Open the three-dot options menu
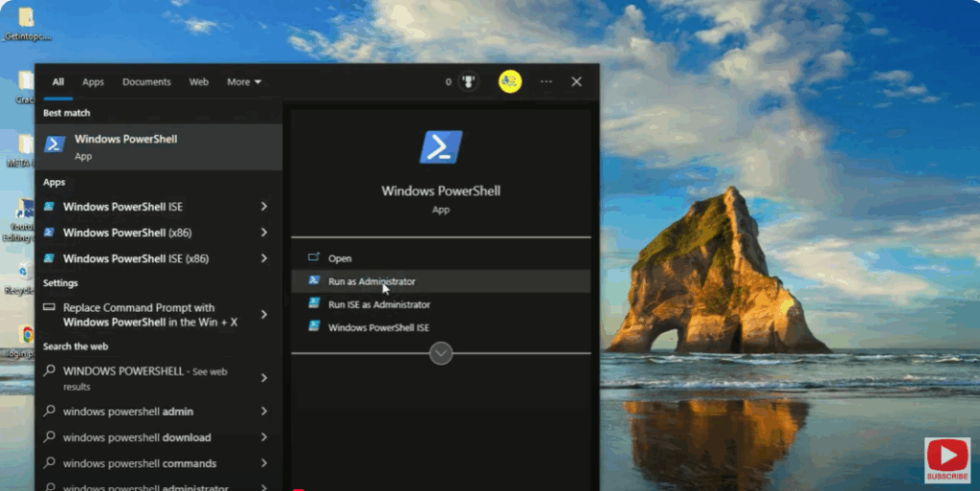Image resolution: width=980 pixels, height=491 pixels. (x=546, y=82)
